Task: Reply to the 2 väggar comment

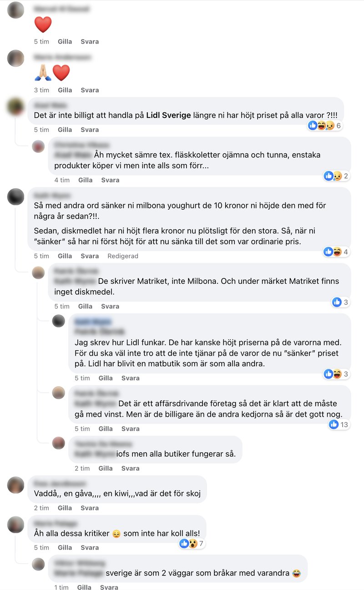Action: pyautogui.click(x=109, y=587)
